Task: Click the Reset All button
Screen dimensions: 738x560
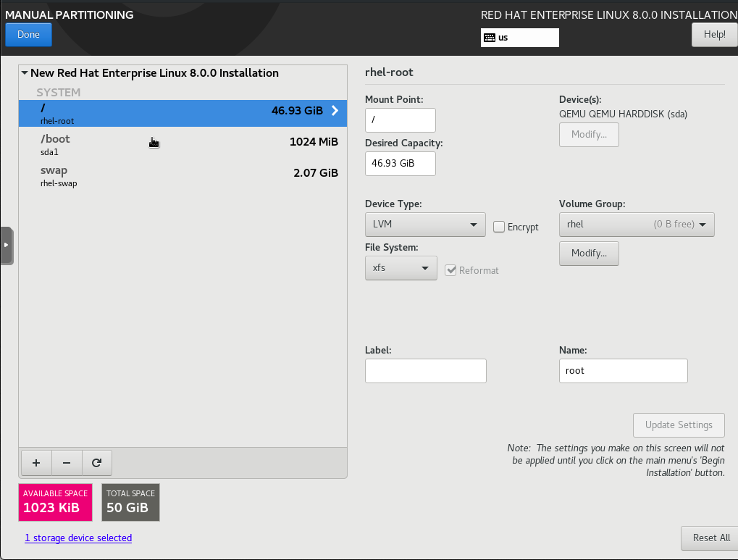Action: click(x=710, y=538)
